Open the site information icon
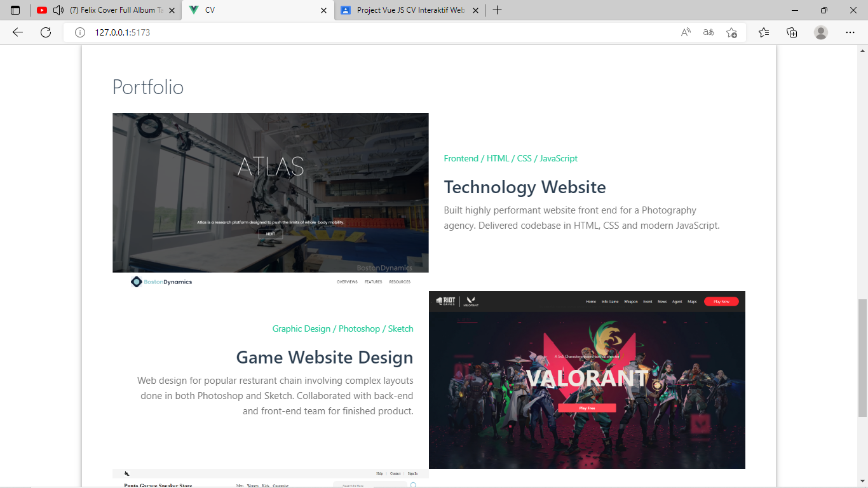The image size is (868, 488). tap(80, 32)
